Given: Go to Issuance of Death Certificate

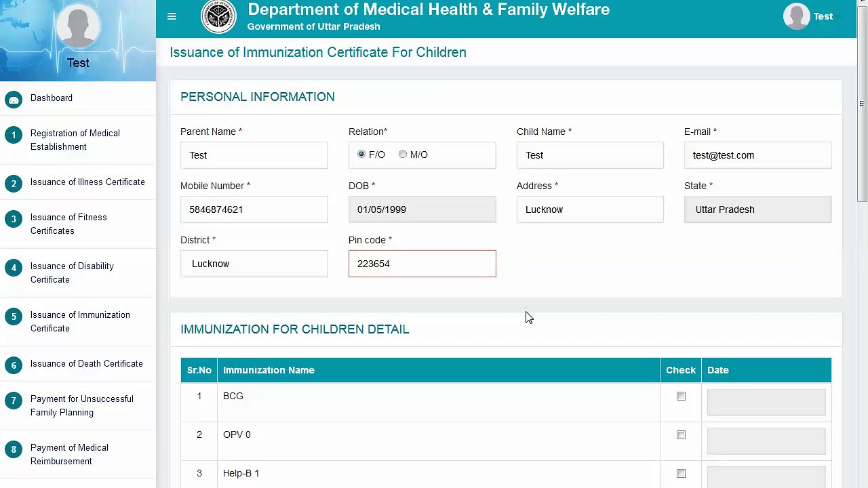Looking at the screenshot, I should [87, 363].
